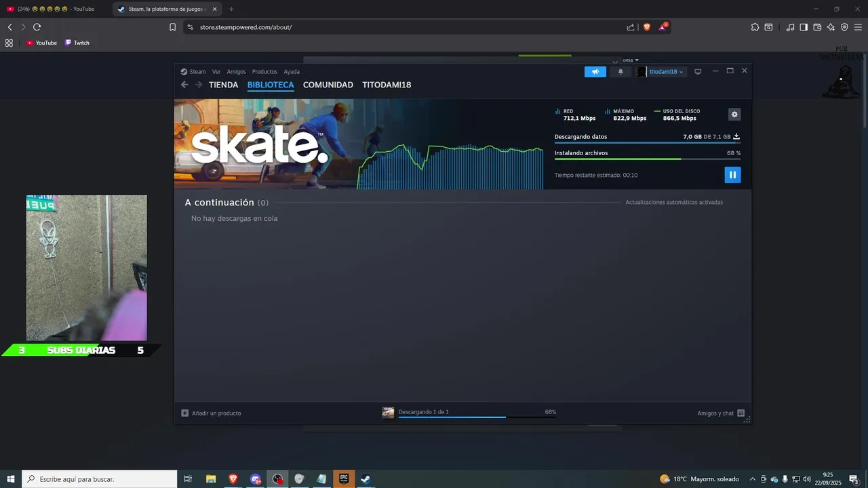This screenshot has width=868, height=488.
Task: Open the Ayuda menu
Action: click(x=292, y=72)
